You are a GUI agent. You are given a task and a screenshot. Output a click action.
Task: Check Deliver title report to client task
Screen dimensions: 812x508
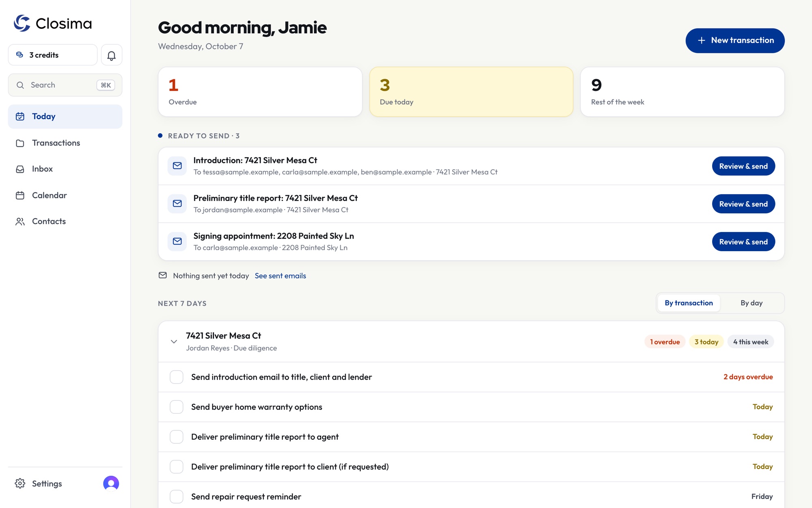(177, 467)
